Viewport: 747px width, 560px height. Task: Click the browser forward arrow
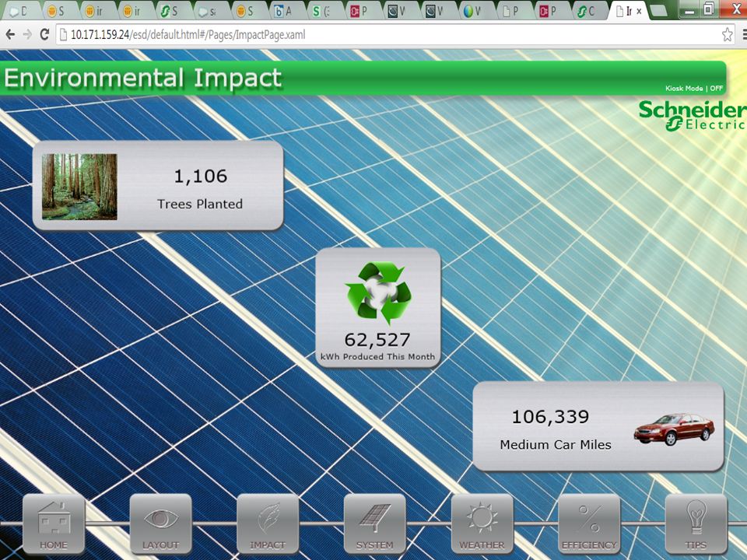[x=27, y=34]
